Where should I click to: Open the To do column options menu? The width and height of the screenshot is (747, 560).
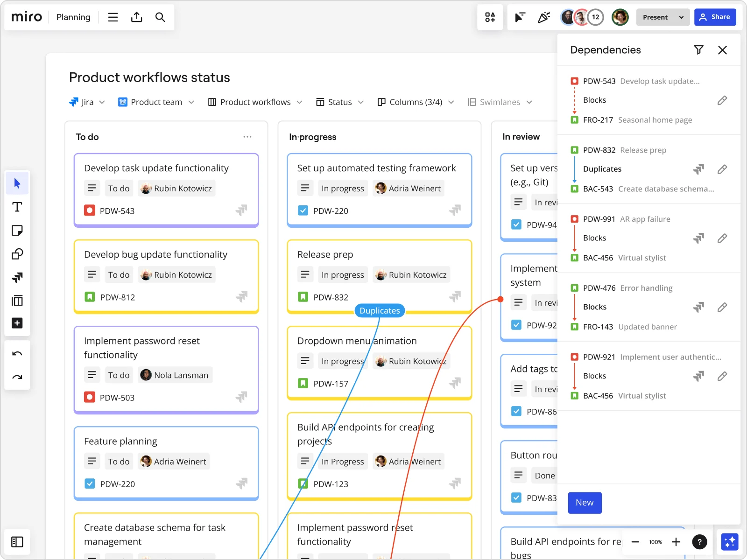coord(247,136)
